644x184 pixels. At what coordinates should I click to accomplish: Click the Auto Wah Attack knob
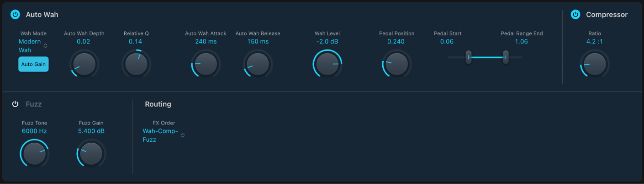pos(206,64)
